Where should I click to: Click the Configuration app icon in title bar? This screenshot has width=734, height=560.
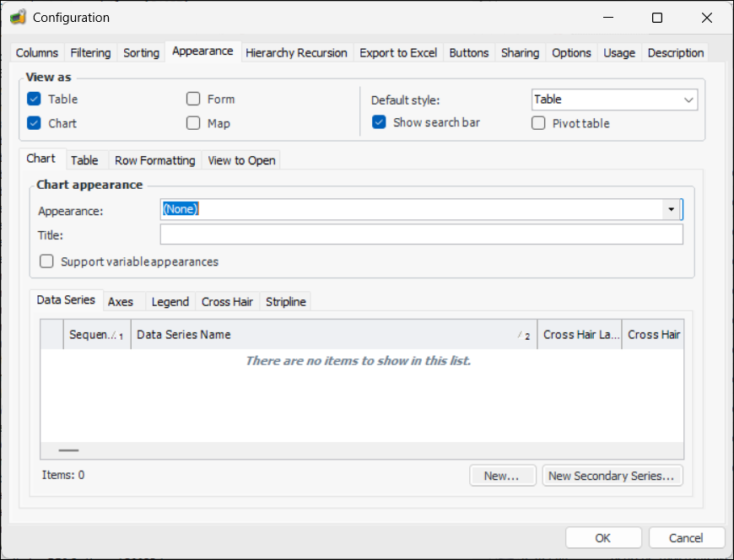point(17,18)
